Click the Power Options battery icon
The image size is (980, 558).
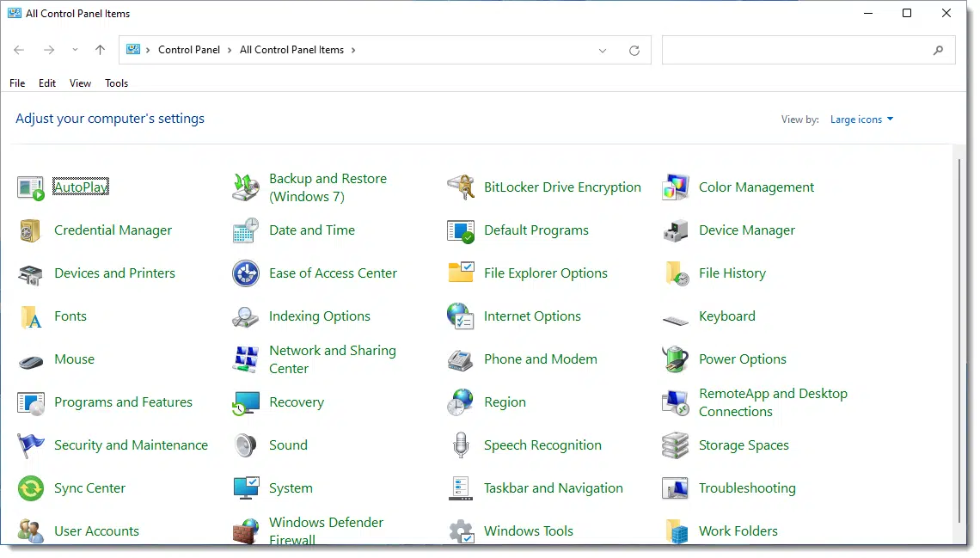[676, 359]
